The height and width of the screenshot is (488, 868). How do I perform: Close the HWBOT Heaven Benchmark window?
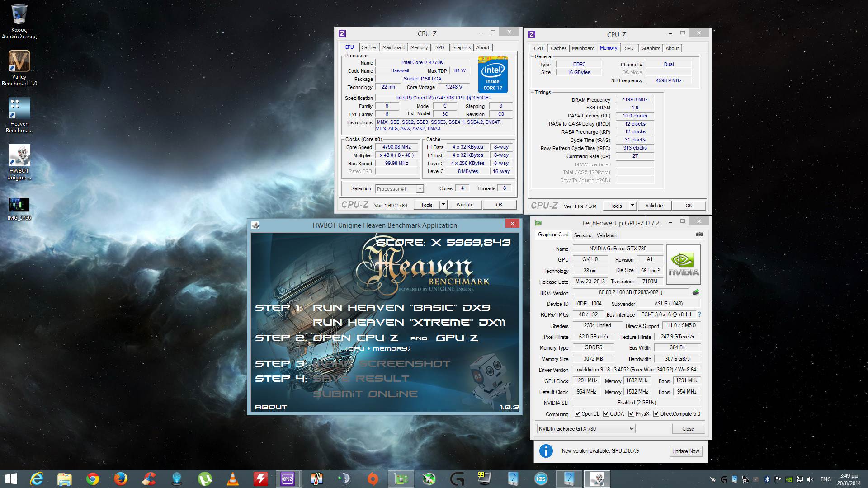512,223
